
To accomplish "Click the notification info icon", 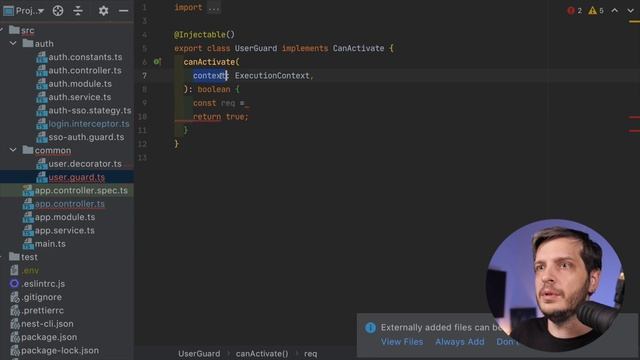I will 370,328.
